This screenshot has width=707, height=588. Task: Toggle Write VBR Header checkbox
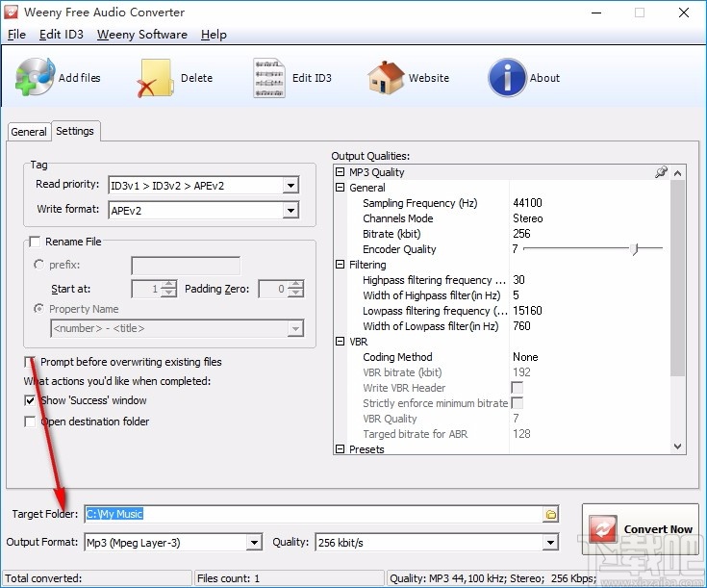(518, 388)
